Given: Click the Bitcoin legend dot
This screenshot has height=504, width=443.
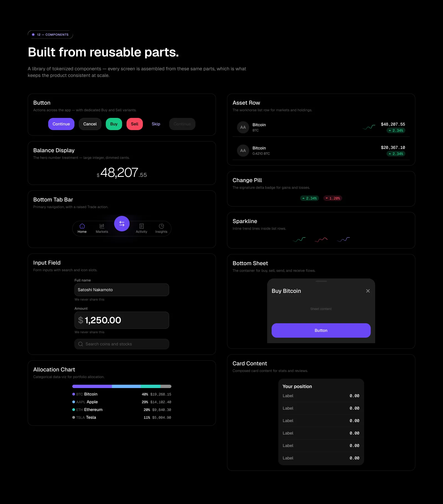Looking at the screenshot, I should [74, 394].
